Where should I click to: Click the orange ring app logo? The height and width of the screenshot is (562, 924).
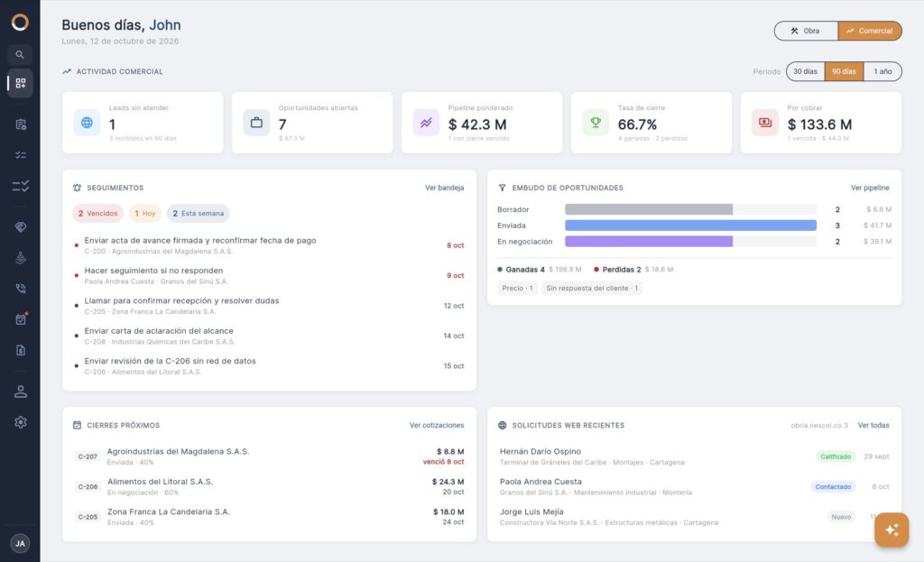20,23
